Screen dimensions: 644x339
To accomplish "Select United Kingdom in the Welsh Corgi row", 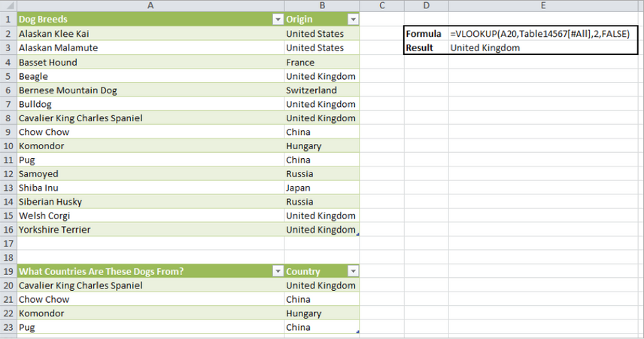I will [x=322, y=216].
